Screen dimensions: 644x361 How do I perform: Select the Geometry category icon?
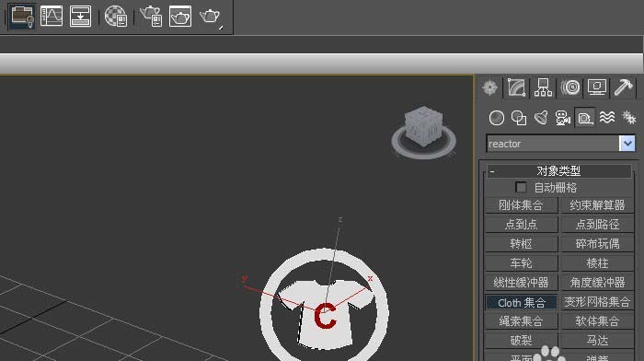[x=497, y=118]
